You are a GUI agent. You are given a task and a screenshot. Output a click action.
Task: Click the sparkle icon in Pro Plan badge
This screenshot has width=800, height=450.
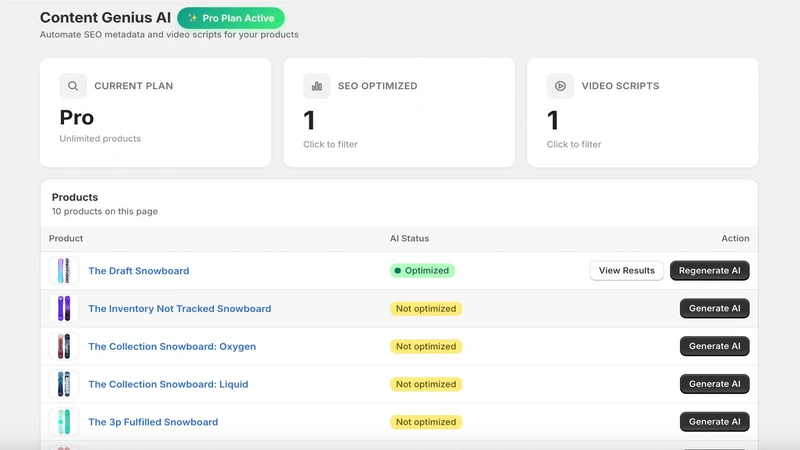(192, 18)
